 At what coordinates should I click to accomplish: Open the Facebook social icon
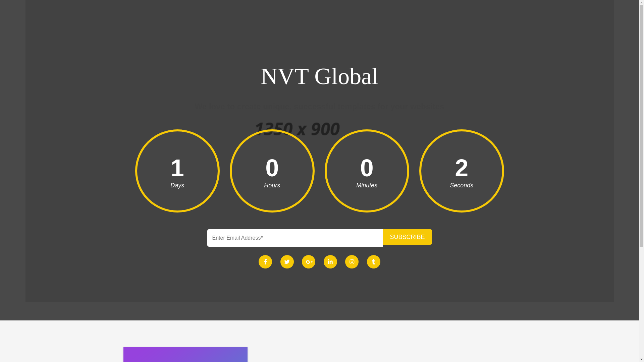[x=265, y=262]
